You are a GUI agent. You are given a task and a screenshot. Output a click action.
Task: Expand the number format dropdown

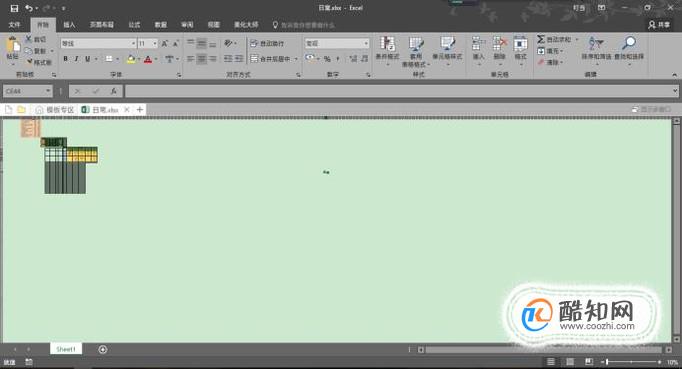click(366, 44)
